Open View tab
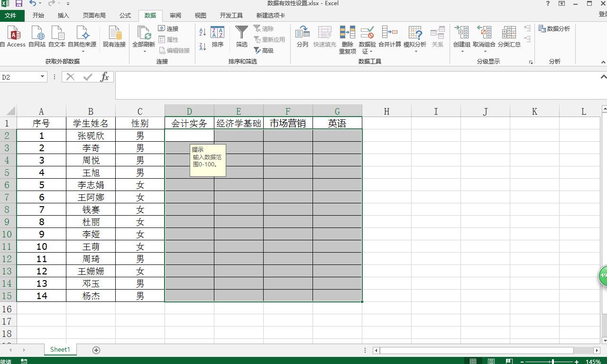Screen dimensions: 607x364 [201, 15]
